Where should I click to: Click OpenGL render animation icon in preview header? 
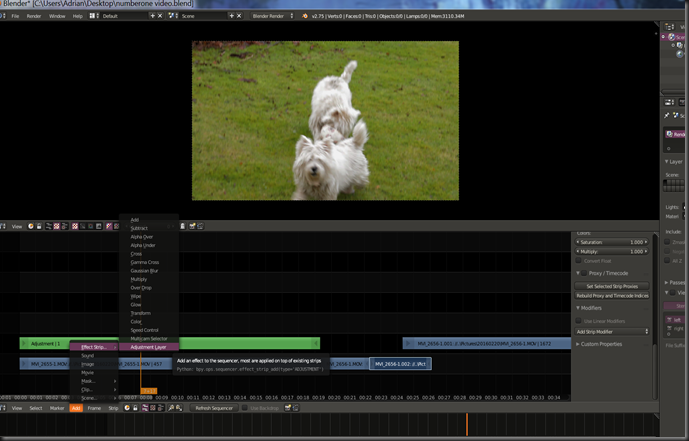pyautogui.click(x=200, y=226)
